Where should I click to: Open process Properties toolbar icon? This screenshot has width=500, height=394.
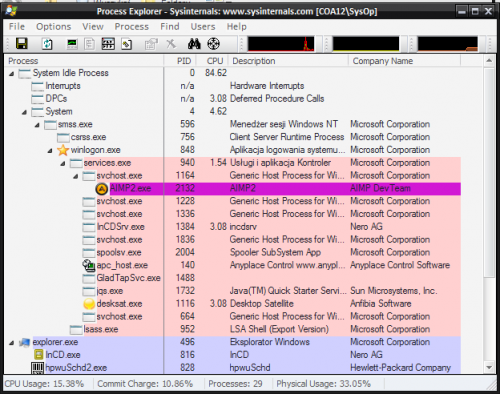151,44
